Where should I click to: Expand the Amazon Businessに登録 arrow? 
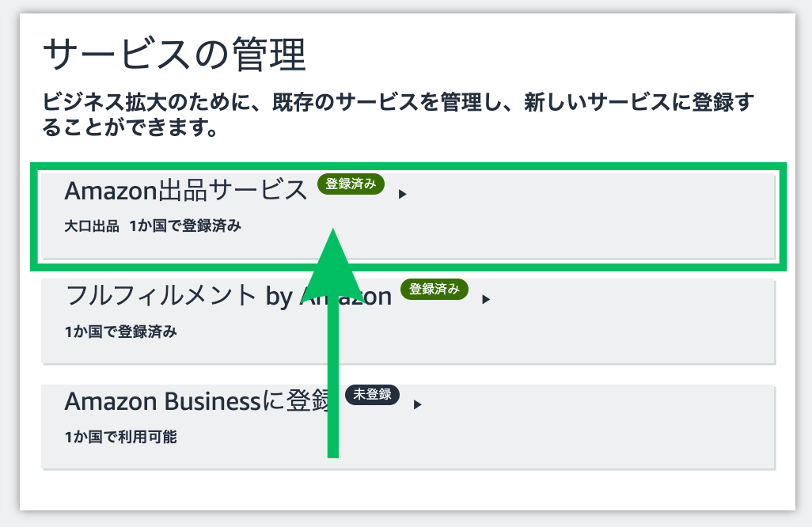pyautogui.click(x=417, y=405)
